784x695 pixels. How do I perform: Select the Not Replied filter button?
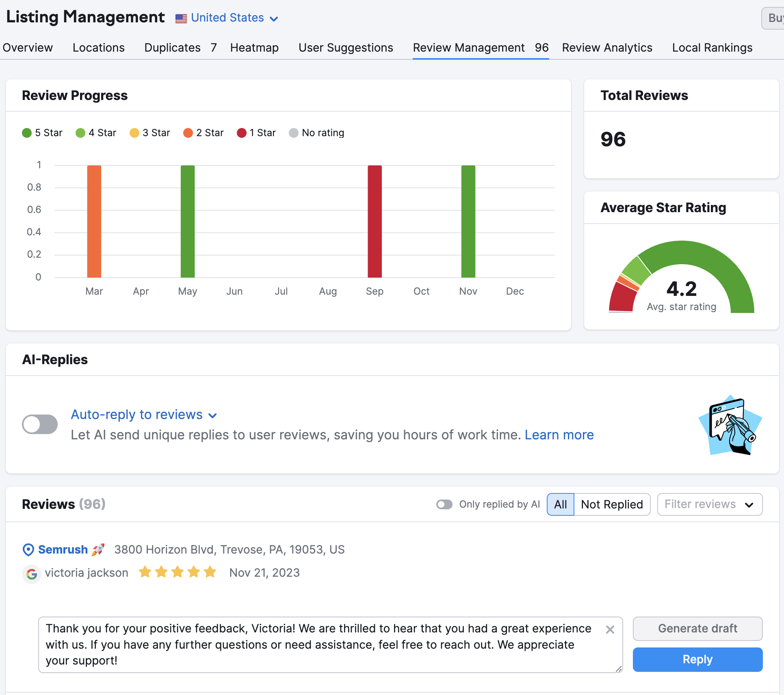click(611, 504)
